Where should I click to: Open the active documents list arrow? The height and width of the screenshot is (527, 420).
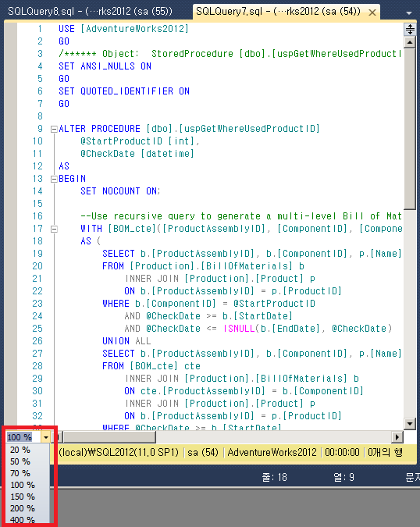point(409,13)
